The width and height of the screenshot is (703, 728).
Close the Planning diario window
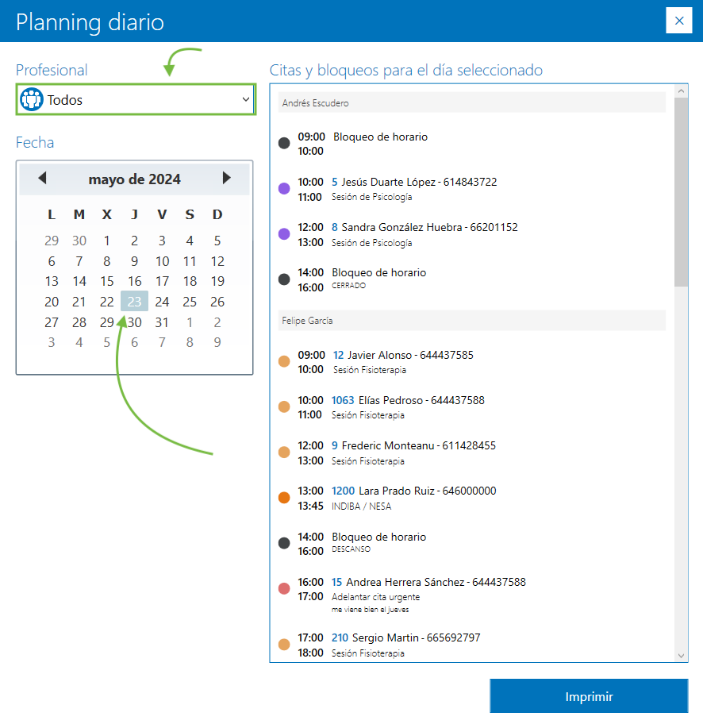678,21
